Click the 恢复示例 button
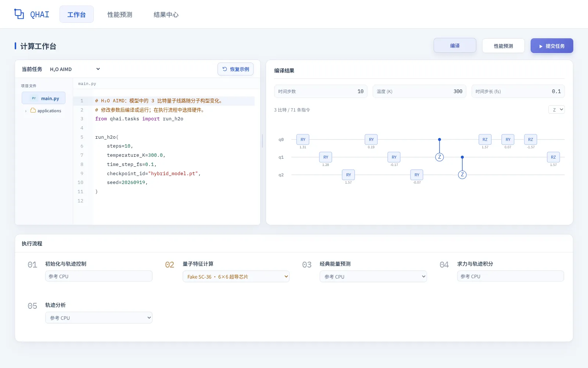Screen dimensions: 588x368 pos(236,69)
